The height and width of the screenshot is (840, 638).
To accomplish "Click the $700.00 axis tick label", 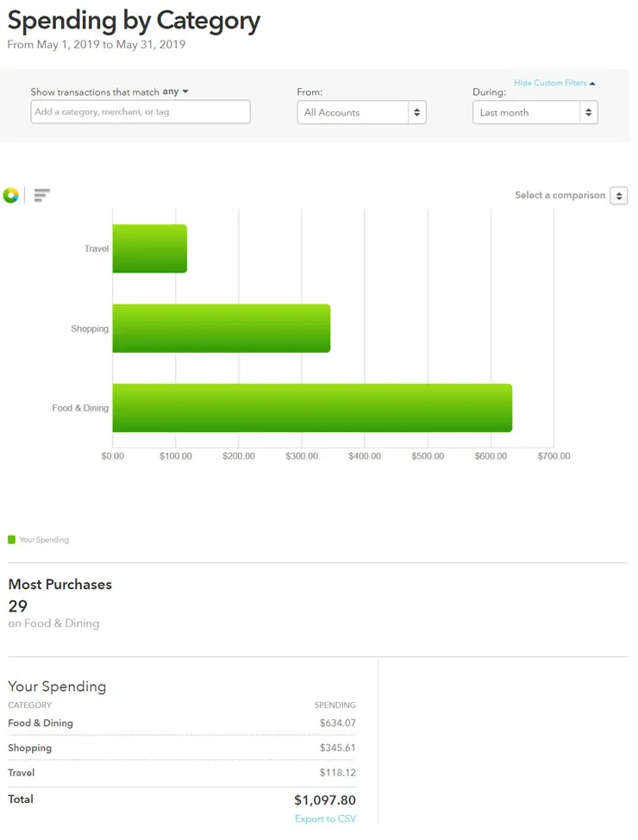I will point(554,456).
